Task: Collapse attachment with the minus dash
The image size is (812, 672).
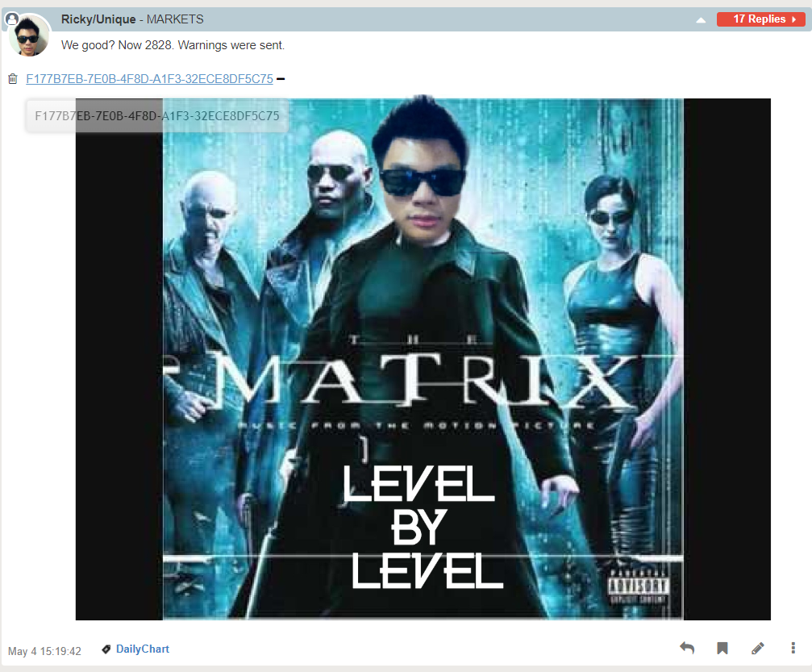Action: [281, 79]
